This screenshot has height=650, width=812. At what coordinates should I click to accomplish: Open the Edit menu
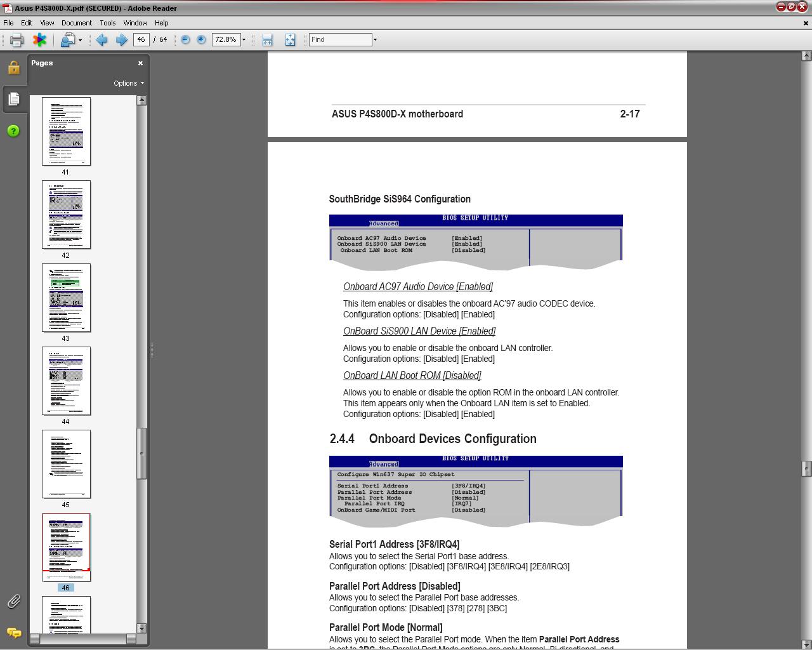click(27, 23)
